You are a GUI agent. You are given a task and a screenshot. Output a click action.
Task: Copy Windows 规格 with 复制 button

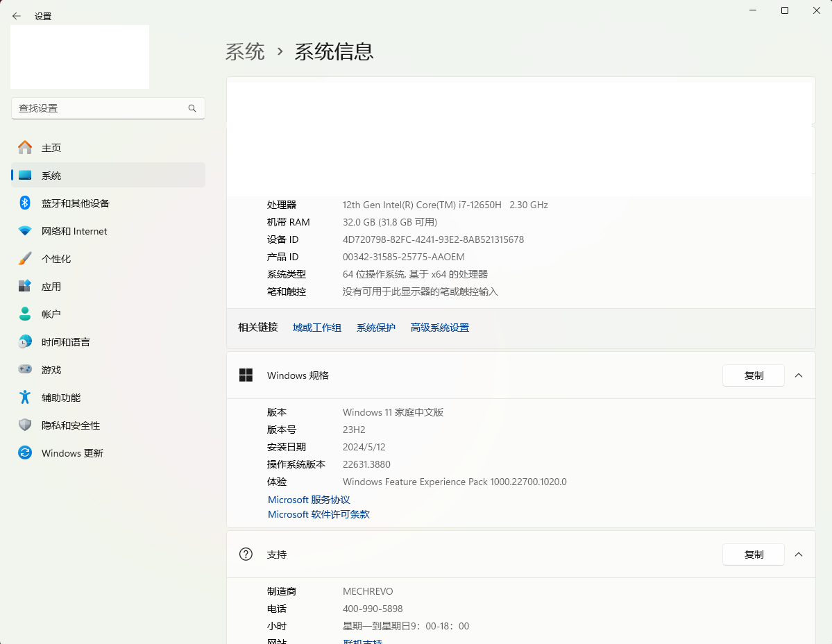[x=754, y=375]
